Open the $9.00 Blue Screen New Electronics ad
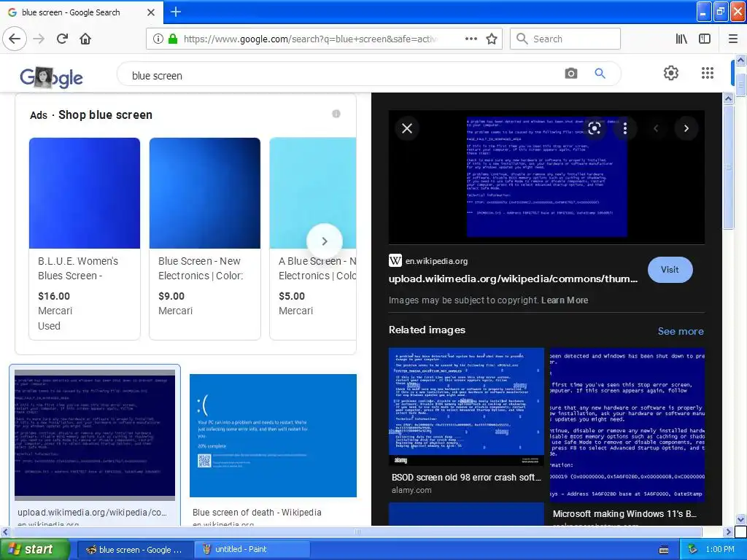Image resolution: width=747 pixels, height=560 pixels. 205,238
